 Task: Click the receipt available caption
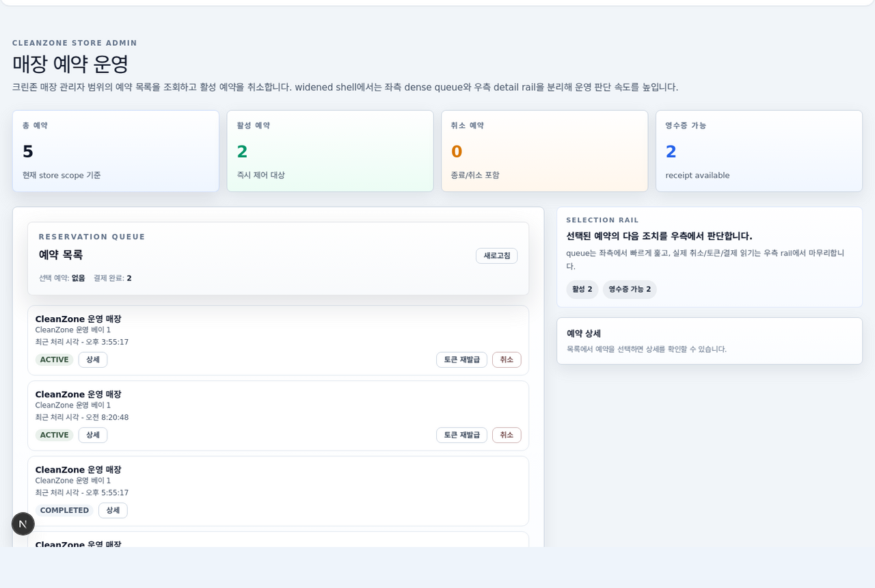(697, 175)
